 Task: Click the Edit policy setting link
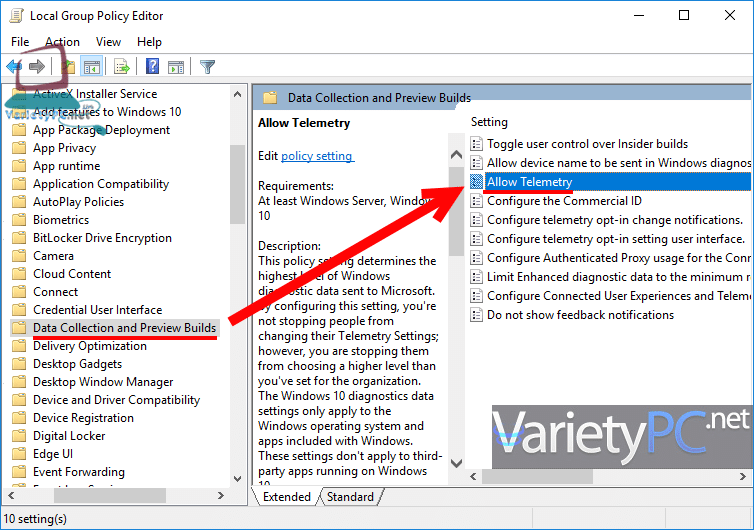(x=317, y=156)
